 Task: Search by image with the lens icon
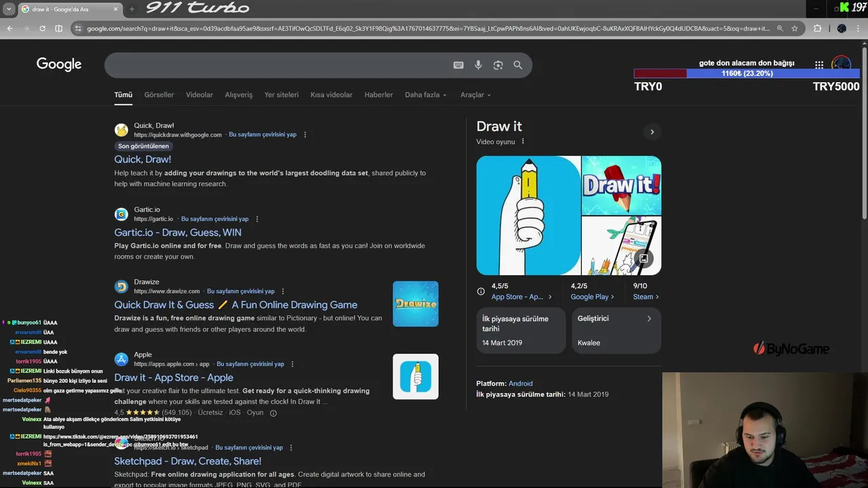498,65
